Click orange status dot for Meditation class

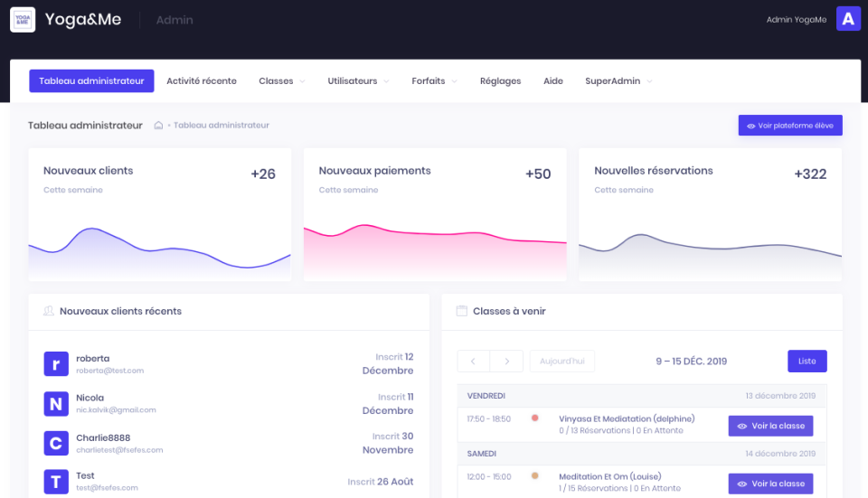(x=534, y=475)
